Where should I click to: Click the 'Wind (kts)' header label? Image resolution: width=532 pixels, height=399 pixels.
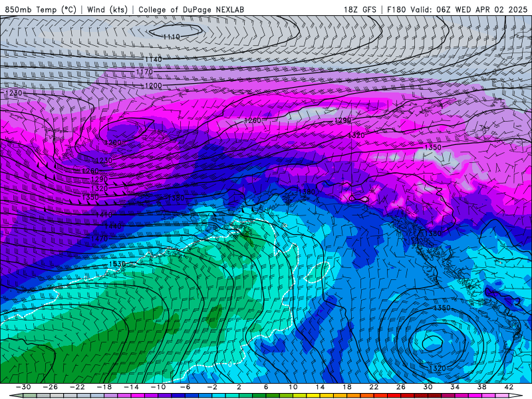107,9
